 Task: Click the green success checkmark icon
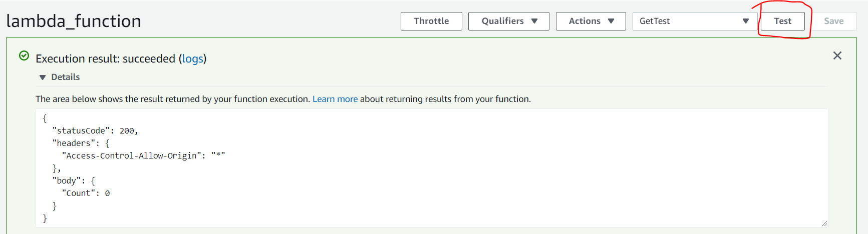[24, 55]
